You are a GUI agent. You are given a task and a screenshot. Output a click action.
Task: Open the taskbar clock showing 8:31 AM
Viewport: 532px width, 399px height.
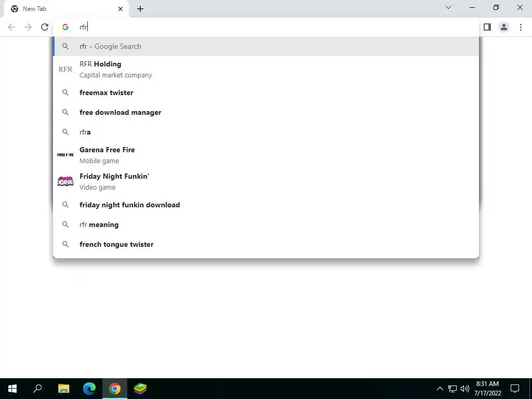coord(487,389)
